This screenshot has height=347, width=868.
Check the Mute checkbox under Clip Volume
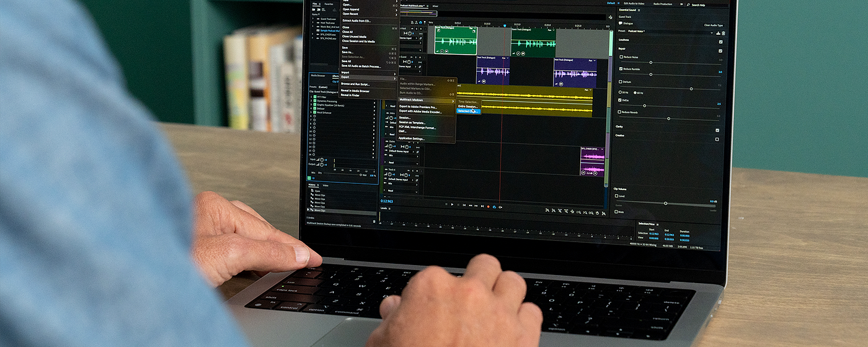coord(616,212)
